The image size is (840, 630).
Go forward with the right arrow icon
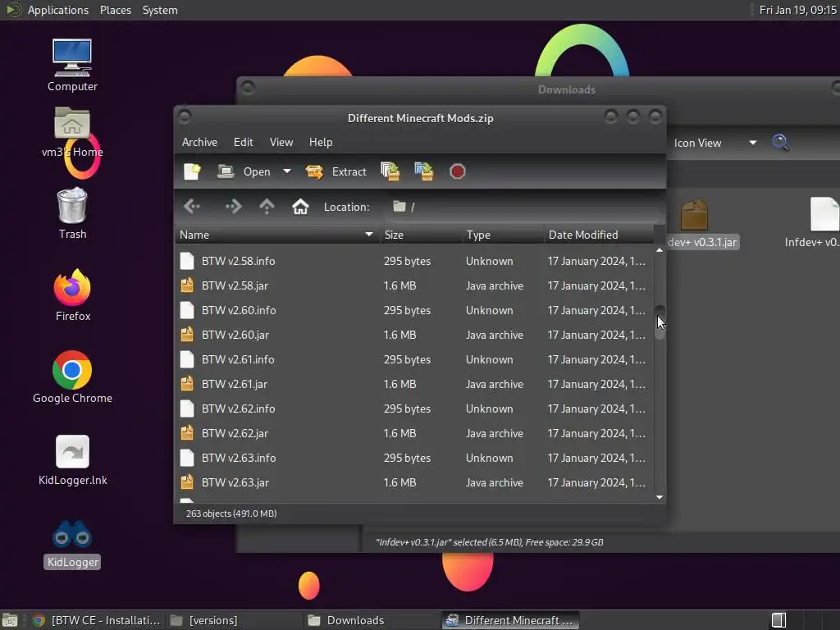click(x=234, y=206)
